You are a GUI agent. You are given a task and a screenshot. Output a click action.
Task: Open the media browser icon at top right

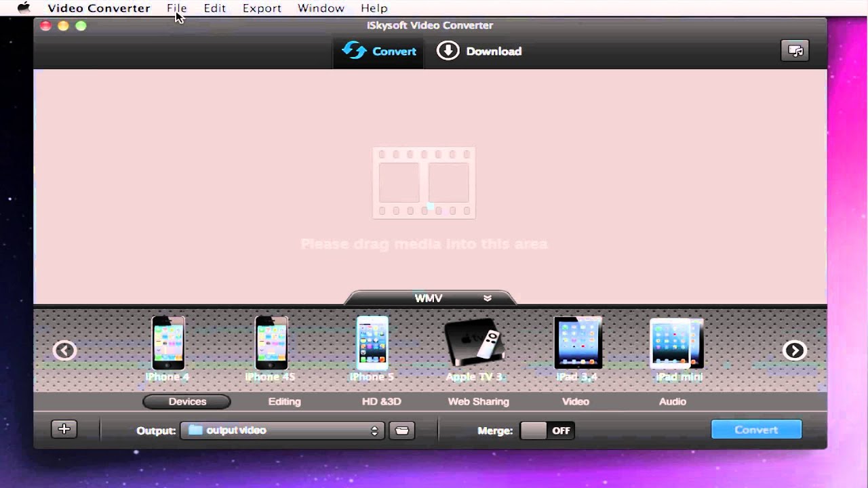[x=795, y=51]
